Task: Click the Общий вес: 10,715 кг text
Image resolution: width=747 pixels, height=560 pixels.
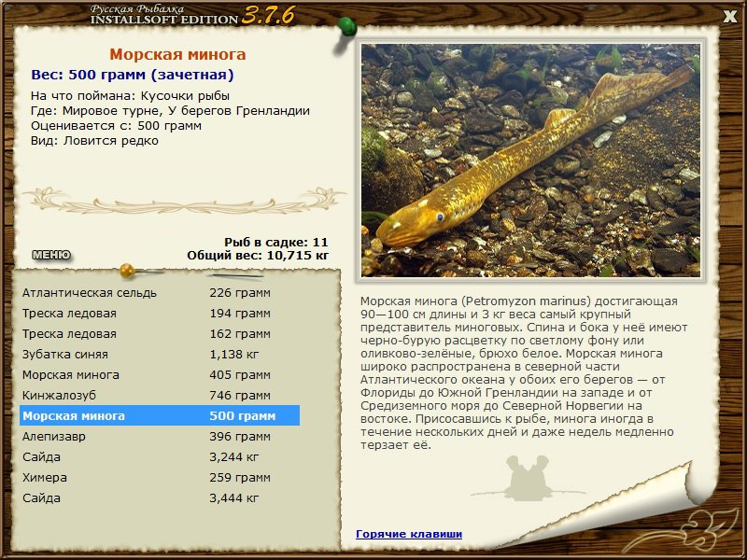Action: pyautogui.click(x=258, y=255)
